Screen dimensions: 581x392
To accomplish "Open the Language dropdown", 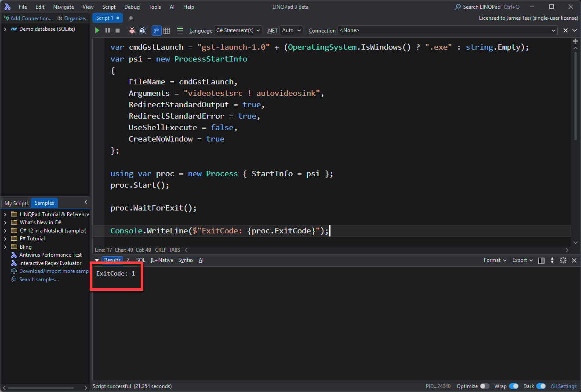I will point(238,30).
